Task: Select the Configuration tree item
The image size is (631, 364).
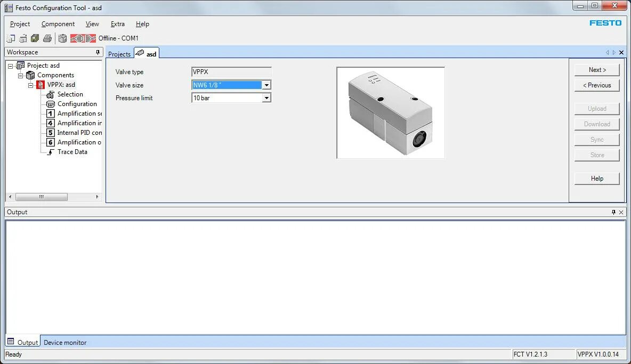Action: tap(77, 104)
